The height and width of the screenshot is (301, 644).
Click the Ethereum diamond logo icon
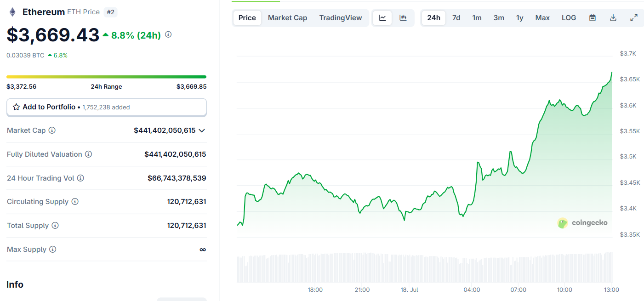(12, 12)
